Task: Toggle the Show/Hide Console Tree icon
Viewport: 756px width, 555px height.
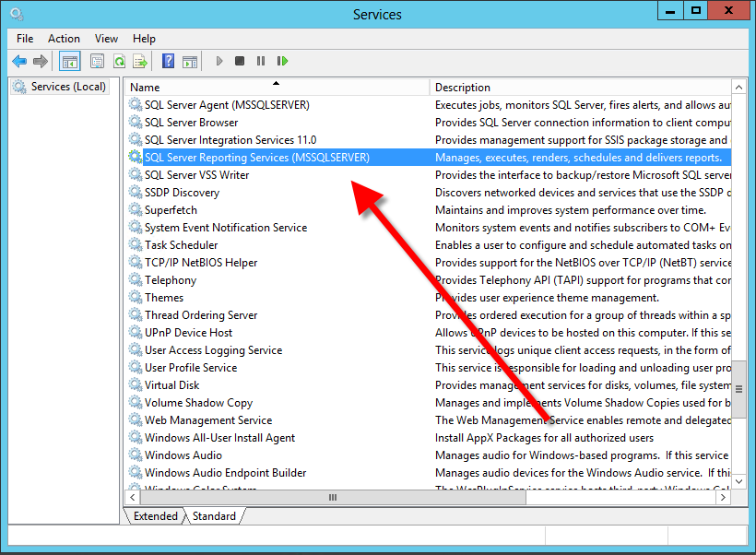Action: (70, 61)
